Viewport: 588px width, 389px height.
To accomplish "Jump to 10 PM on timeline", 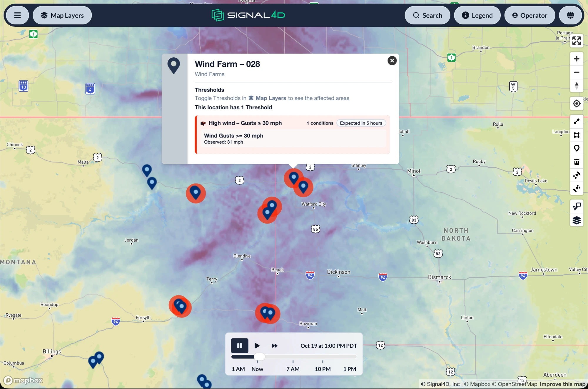I will coord(323,369).
